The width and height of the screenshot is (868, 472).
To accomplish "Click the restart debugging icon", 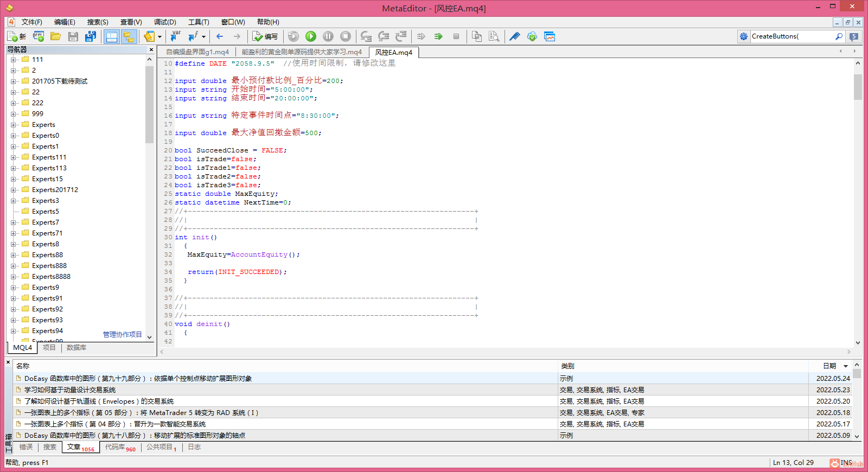I will click(293, 36).
